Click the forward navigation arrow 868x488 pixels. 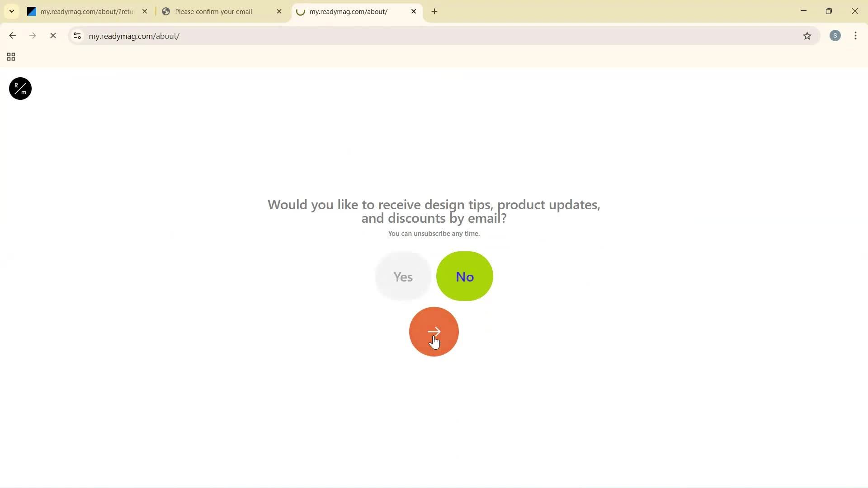click(33, 36)
